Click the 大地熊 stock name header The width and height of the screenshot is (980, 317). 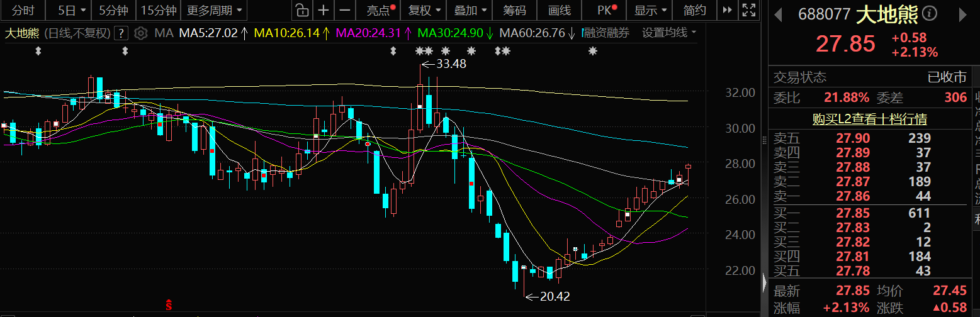(x=887, y=14)
